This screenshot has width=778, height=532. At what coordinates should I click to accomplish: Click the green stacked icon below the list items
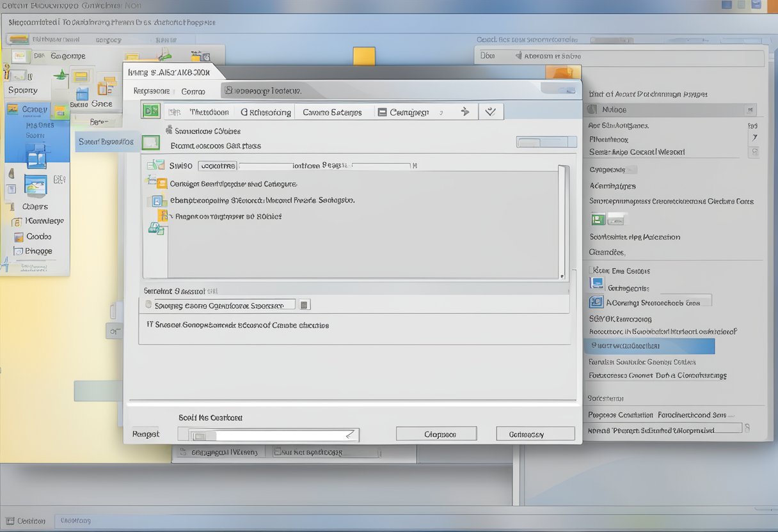click(155, 228)
